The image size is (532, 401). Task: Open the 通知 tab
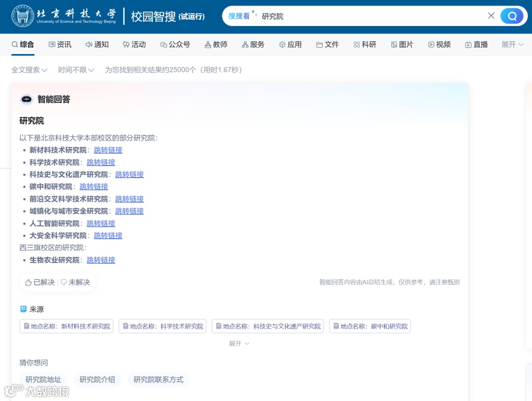click(97, 44)
